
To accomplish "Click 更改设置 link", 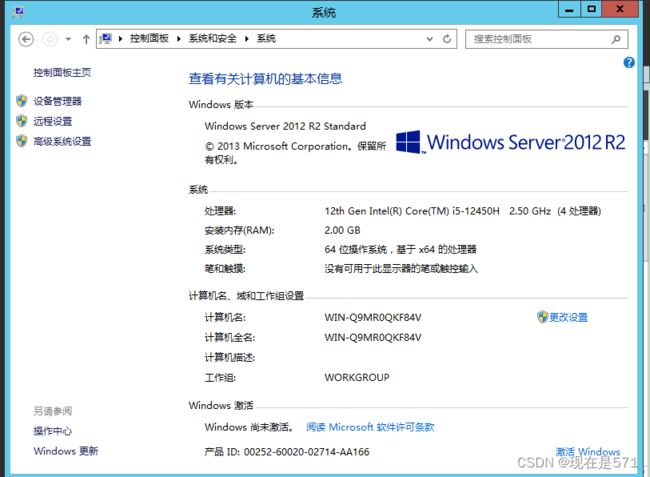I will [568, 317].
